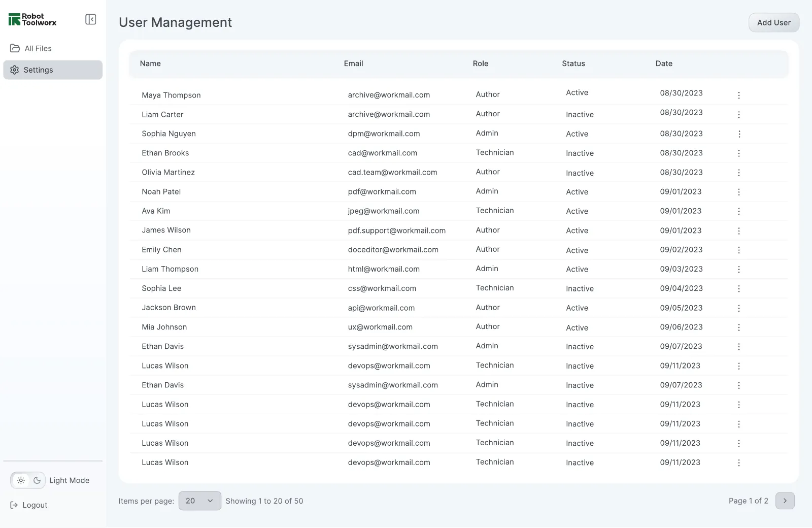Click the 09/02/2023 date cell
This screenshot has height=528, width=812.
(x=681, y=250)
